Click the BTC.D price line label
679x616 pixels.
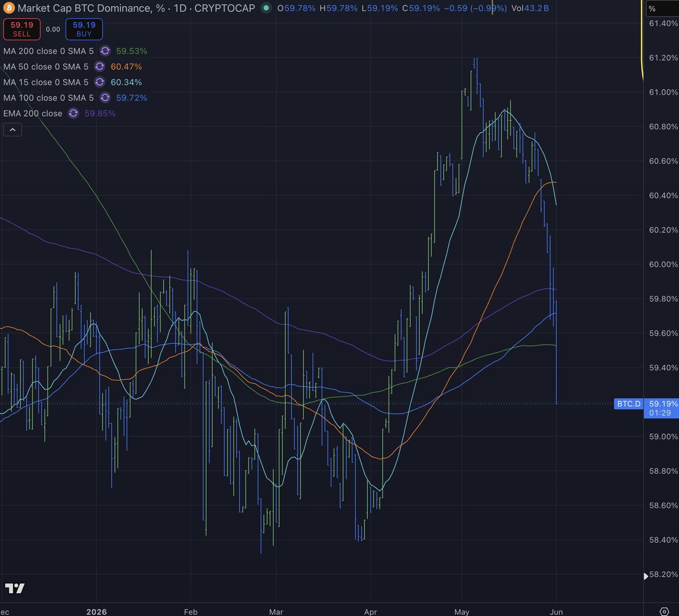pyautogui.click(x=629, y=404)
